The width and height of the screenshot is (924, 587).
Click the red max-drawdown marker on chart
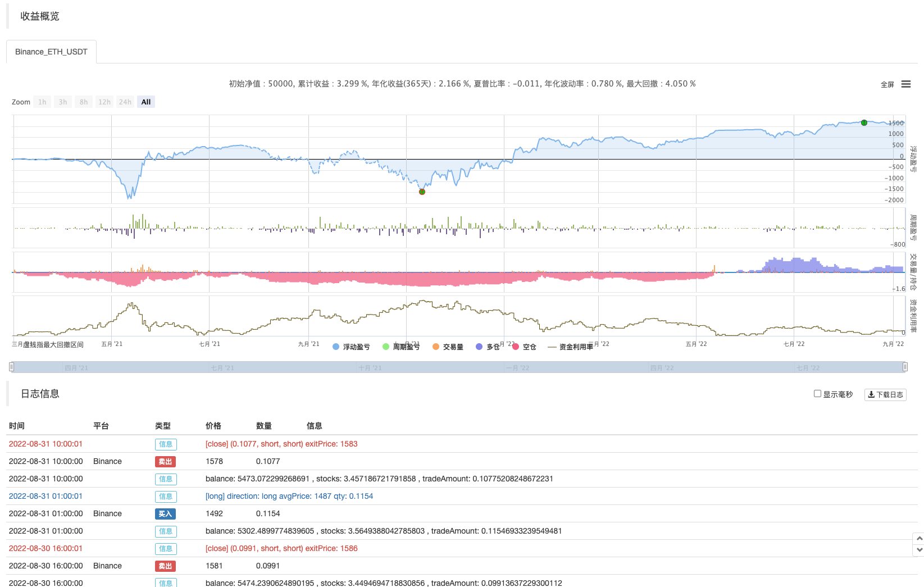(x=422, y=192)
